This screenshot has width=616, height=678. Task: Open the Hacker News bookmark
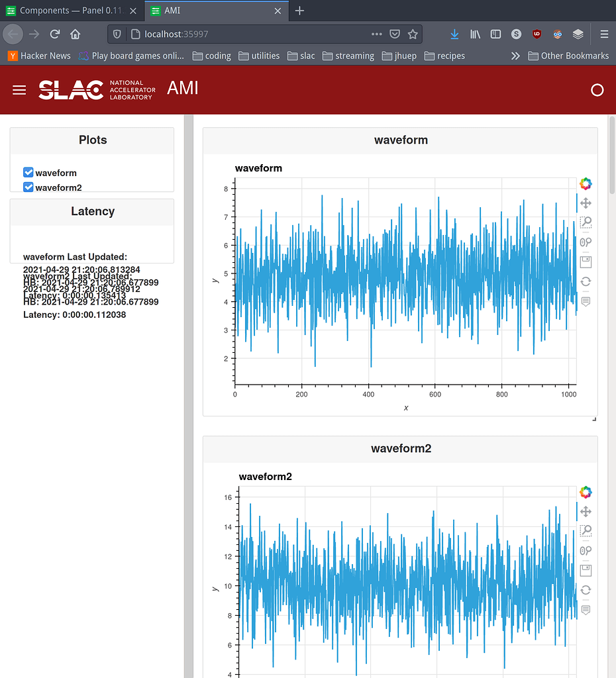[x=38, y=56]
